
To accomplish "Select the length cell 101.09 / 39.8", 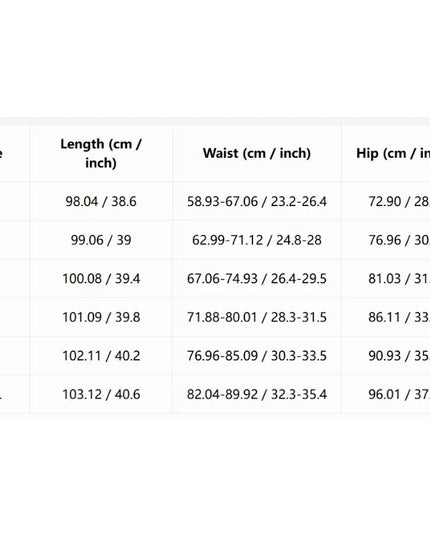I will 101,317.
